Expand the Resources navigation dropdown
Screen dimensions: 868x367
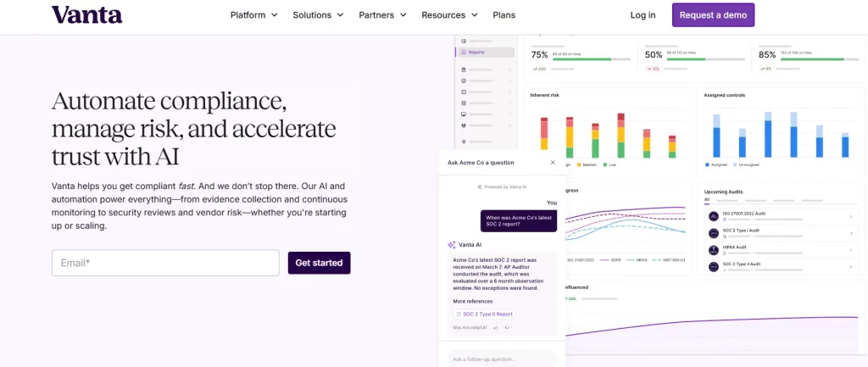click(449, 15)
